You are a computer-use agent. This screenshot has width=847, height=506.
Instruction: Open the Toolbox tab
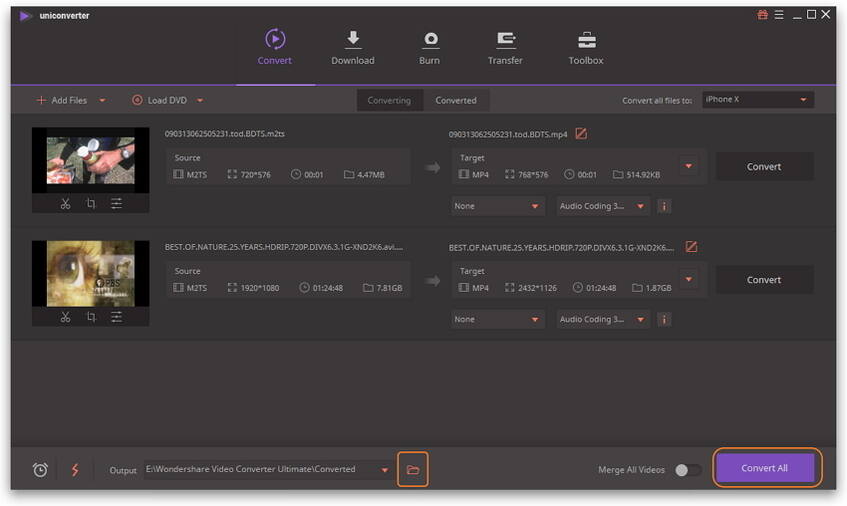click(x=586, y=48)
